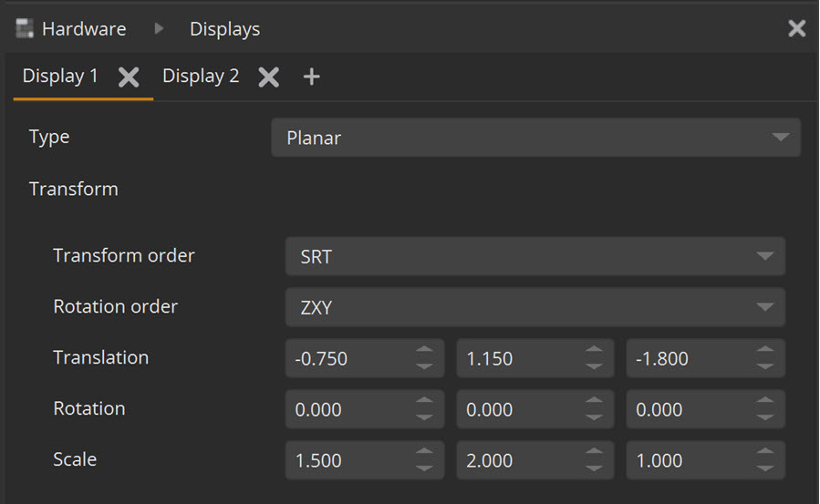
Task: Decrease the second Translation value
Action: point(595,366)
